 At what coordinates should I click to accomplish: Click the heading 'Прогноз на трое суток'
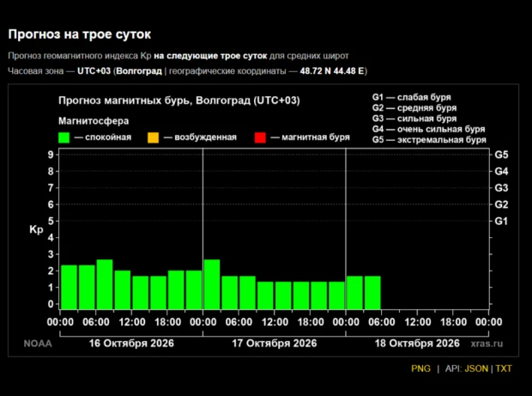tap(80, 34)
